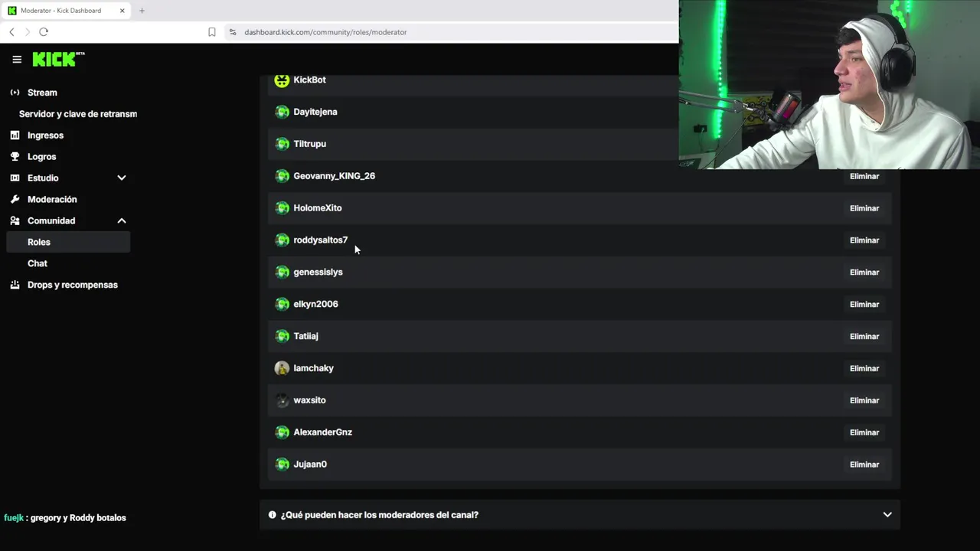Click the Moderación wrench icon
The image size is (980, 551).
[x=15, y=200]
